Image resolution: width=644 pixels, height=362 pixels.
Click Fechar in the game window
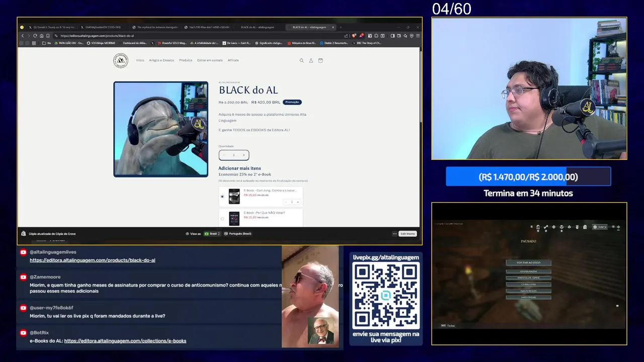(448, 326)
